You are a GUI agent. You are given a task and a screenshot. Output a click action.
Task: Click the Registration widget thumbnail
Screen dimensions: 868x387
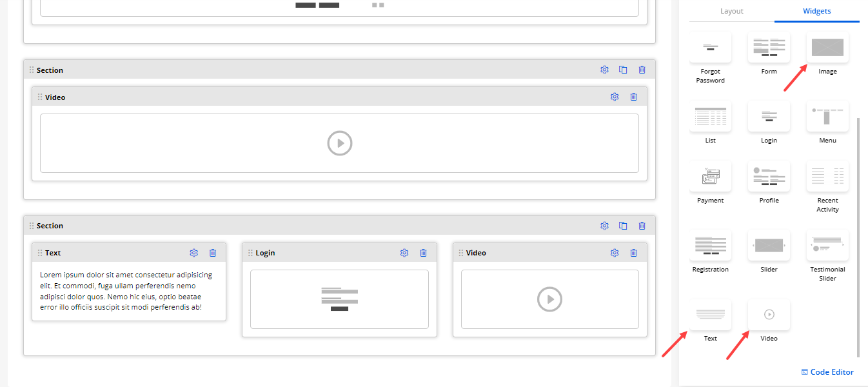tap(710, 245)
